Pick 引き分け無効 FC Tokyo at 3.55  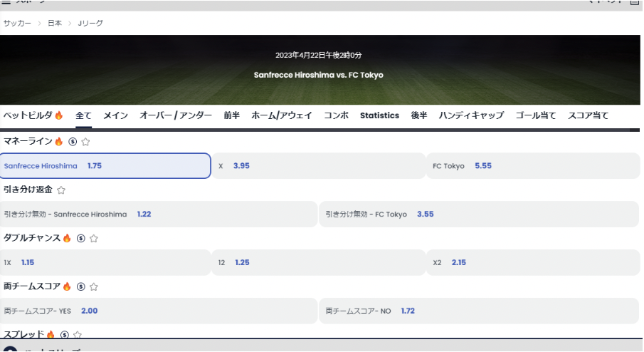(x=480, y=214)
